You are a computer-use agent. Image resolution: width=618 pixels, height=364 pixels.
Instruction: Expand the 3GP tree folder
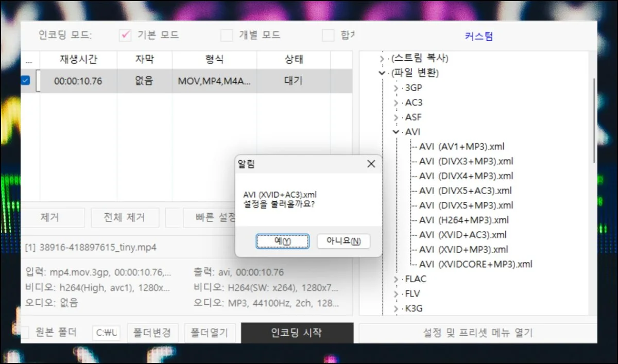pos(396,88)
